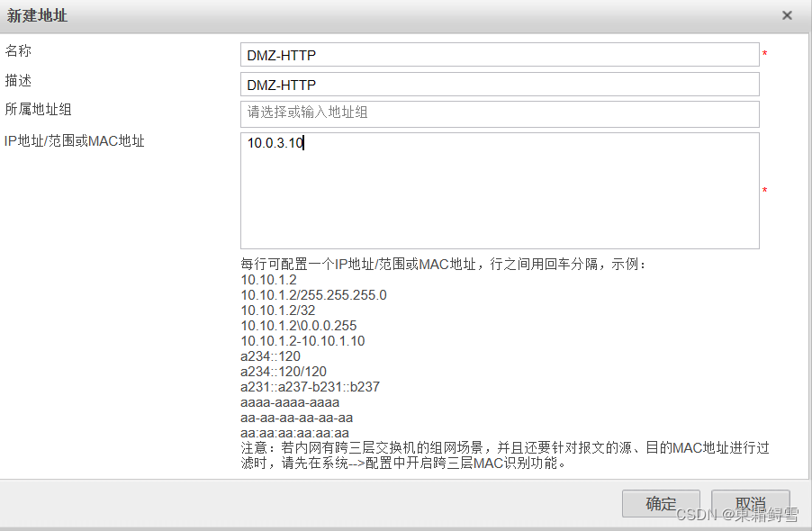Screen dimensions: 812x531
Task: Click the example text 10.10.1.2-10.10.1.10
Action: [302, 341]
